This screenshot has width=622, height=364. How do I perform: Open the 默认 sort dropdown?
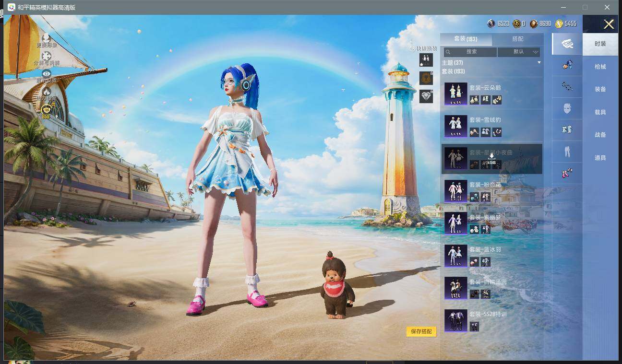pos(519,52)
